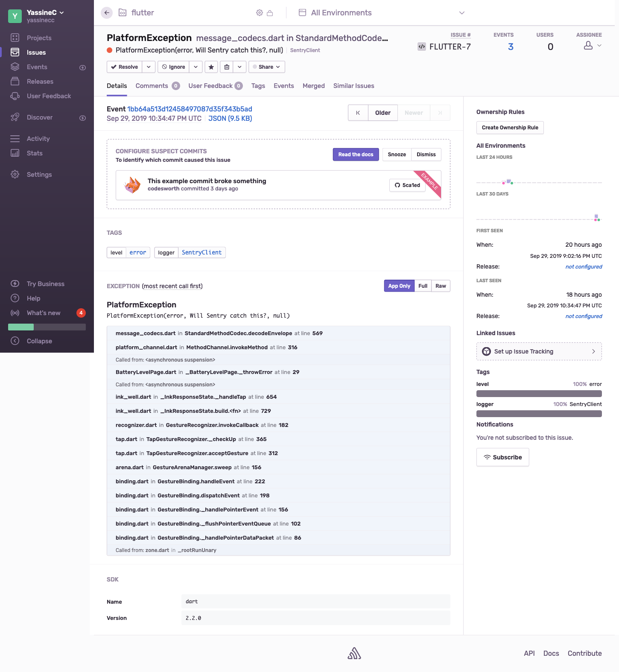
Task: Open What's new broadcasts
Action: click(x=43, y=313)
